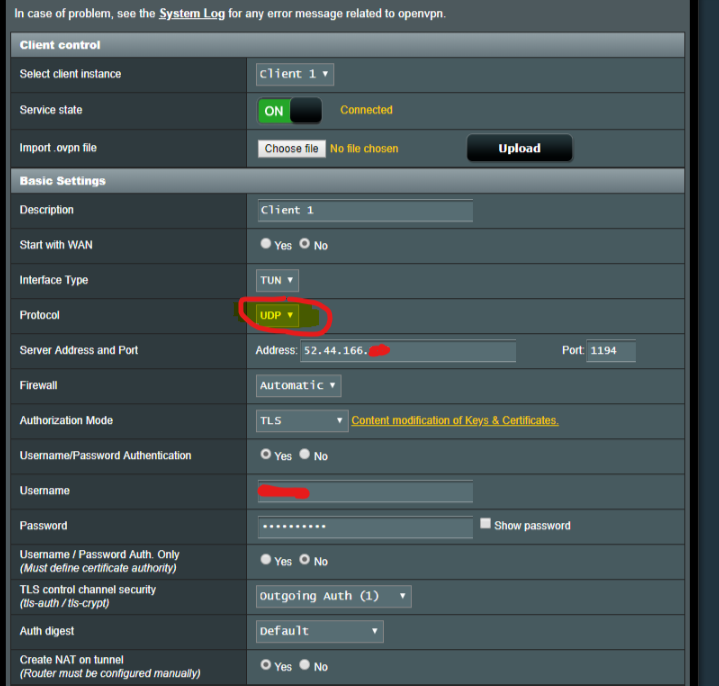
Task: Click the Username input field
Action: pos(365,492)
